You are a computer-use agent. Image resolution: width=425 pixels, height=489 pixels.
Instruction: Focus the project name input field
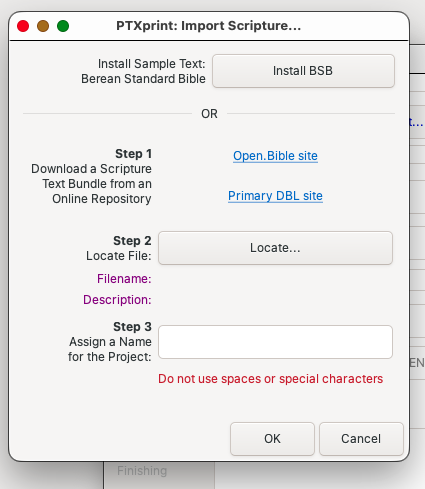click(275, 342)
